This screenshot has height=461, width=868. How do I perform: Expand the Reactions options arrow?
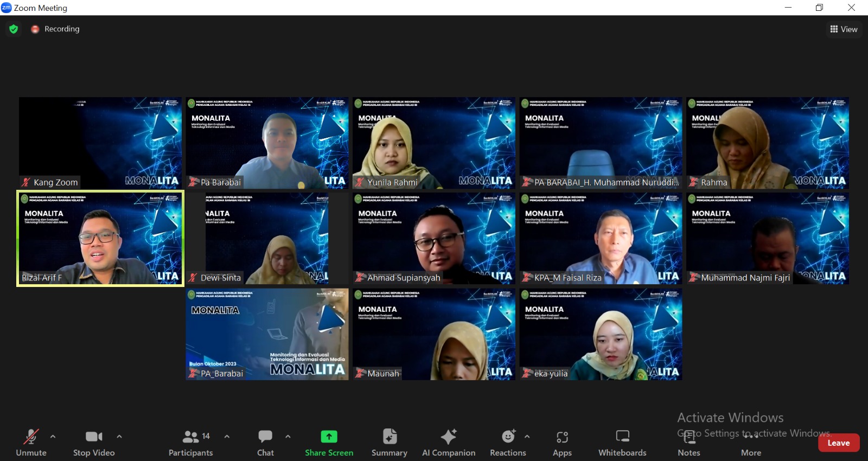(x=527, y=436)
